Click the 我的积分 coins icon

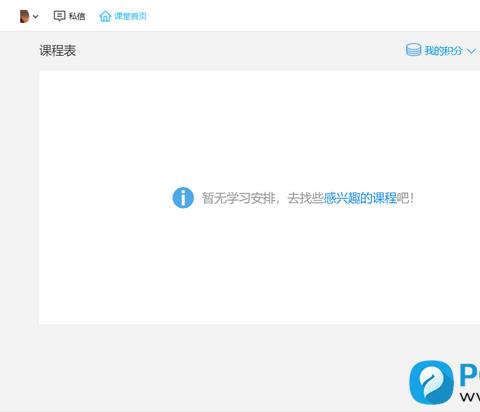[413, 50]
